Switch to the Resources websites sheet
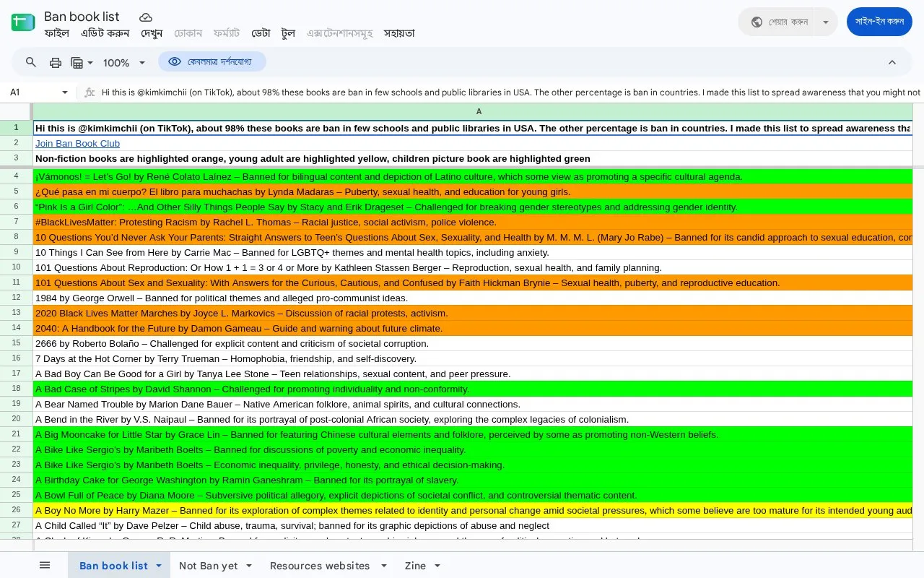Viewport: 924px width, 578px height. pos(320,566)
